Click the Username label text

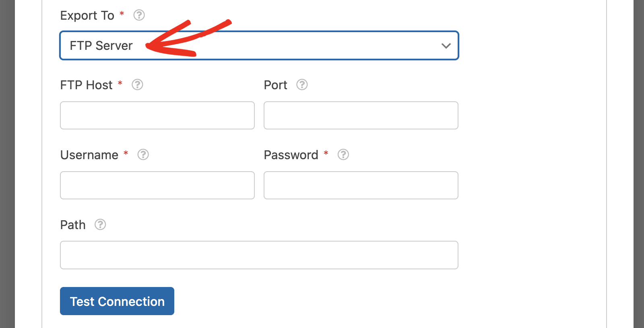[89, 155]
